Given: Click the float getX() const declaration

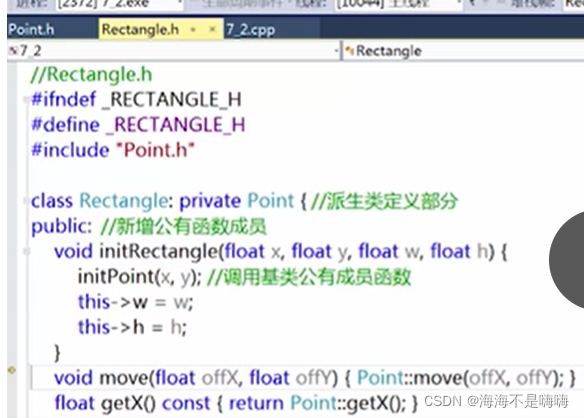Looking at the screenshot, I should tap(132, 403).
